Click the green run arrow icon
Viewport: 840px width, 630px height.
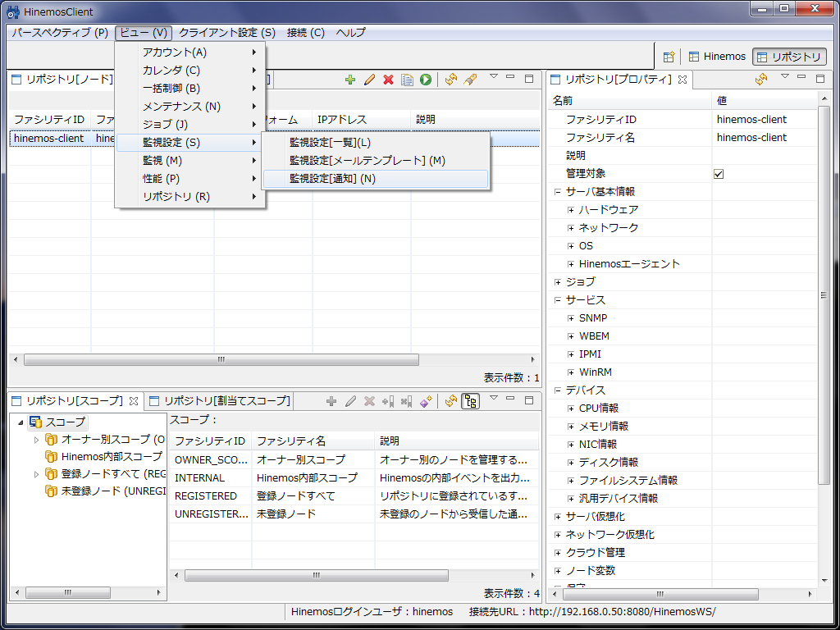[x=426, y=80]
